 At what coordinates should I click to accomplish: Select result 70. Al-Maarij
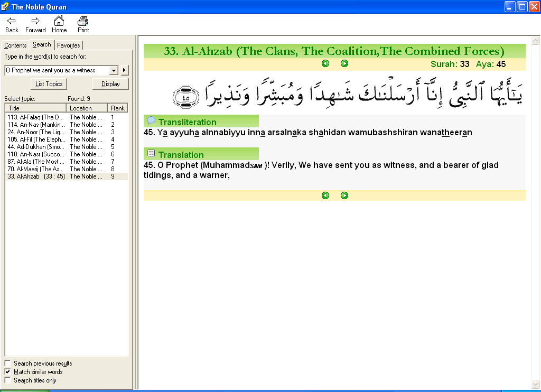point(67,169)
